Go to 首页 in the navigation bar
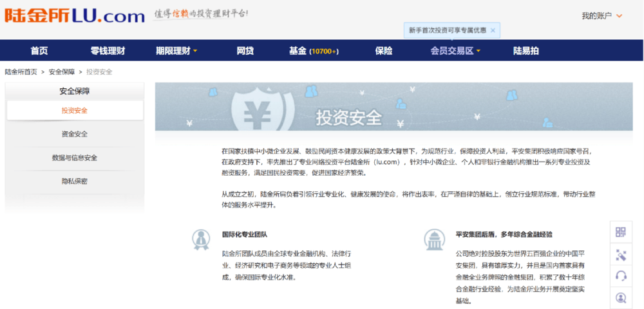Viewport: 644px width, 309px height. 39,51
